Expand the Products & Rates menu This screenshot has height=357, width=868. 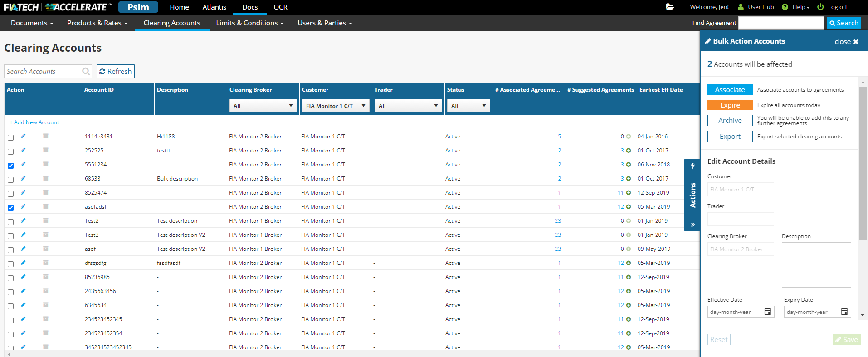(98, 23)
